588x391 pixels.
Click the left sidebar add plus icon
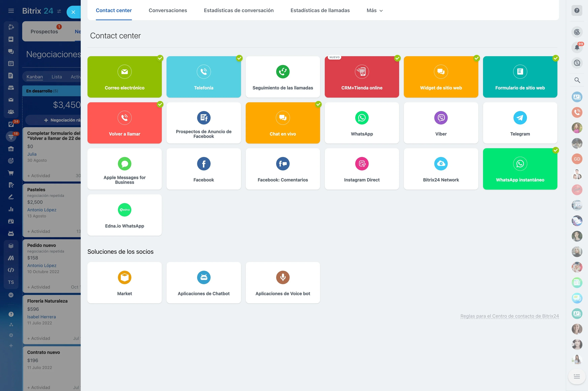click(x=11, y=346)
